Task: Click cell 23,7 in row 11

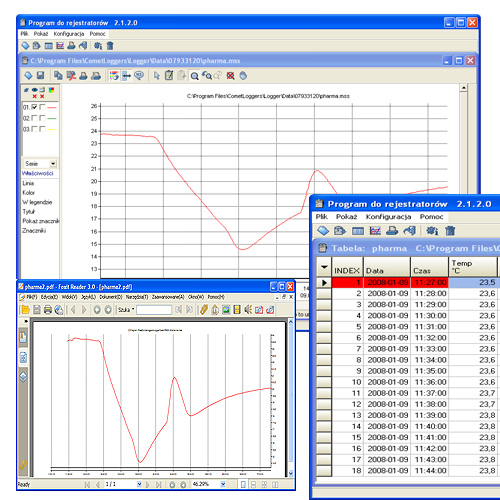Action: (472, 393)
